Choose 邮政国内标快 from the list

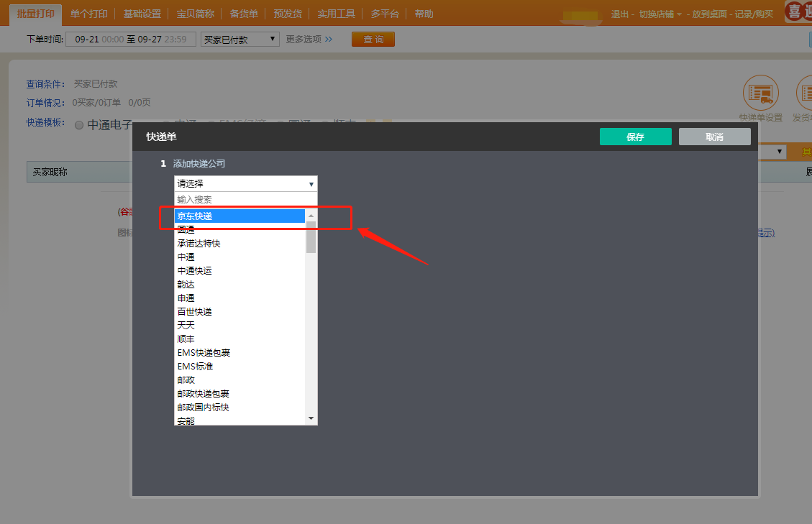click(240, 408)
